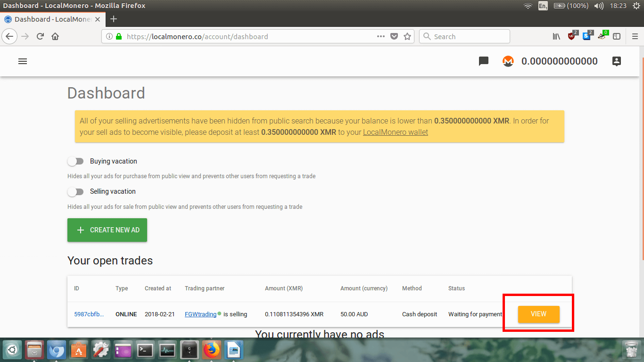Click the Firefox forward arrow
The width and height of the screenshot is (644, 362).
click(x=25, y=36)
